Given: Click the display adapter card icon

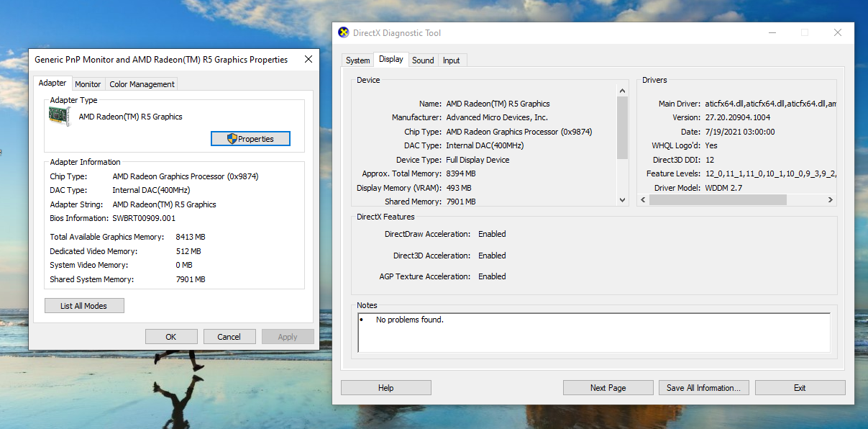Looking at the screenshot, I should 60,117.
